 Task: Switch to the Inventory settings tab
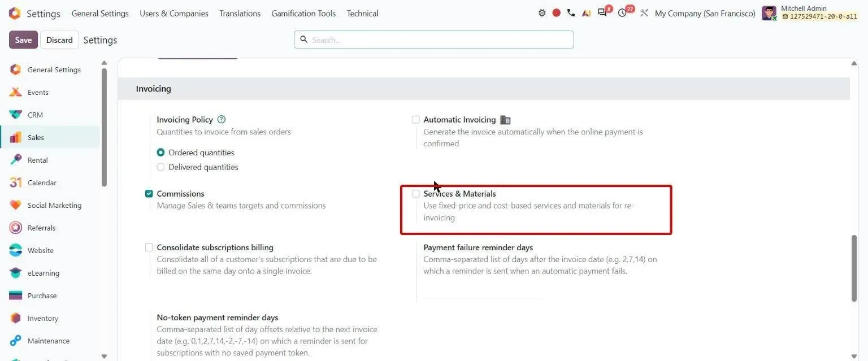click(x=50, y=318)
